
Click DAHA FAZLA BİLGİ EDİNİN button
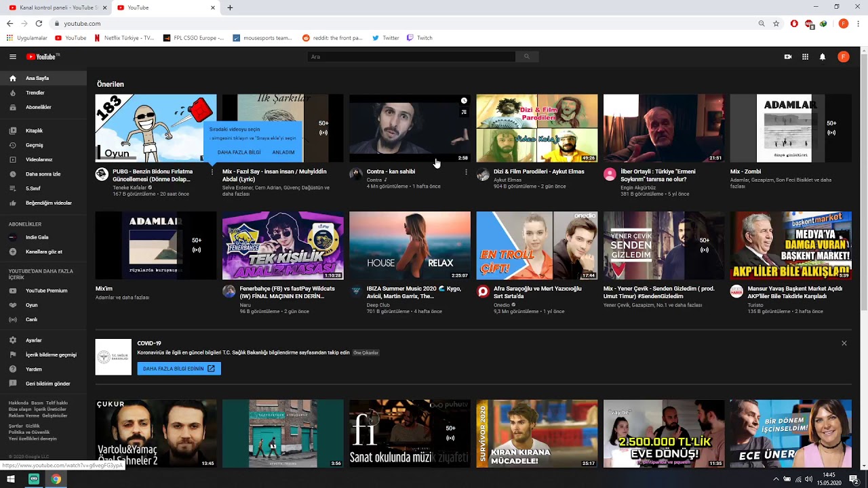(x=179, y=369)
